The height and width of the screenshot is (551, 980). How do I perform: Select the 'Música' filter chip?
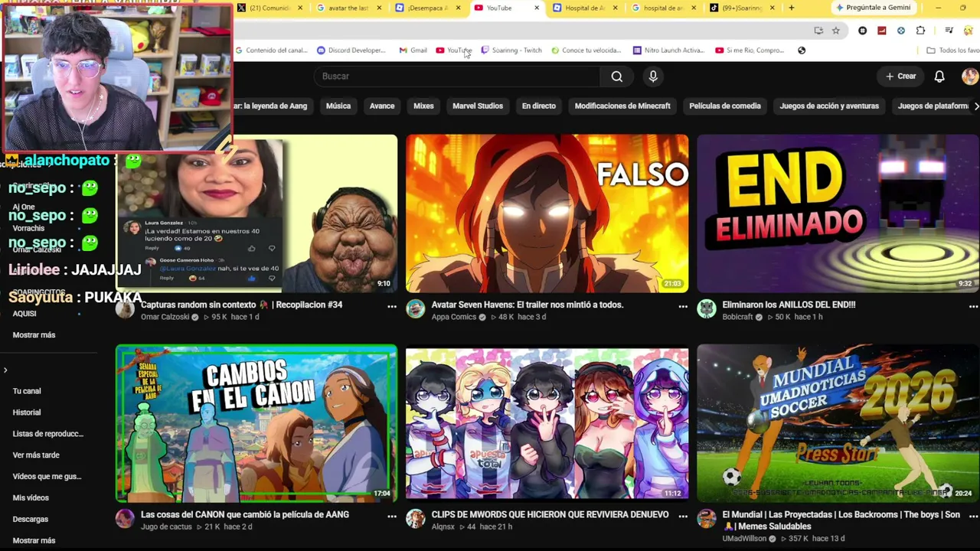pyautogui.click(x=338, y=106)
